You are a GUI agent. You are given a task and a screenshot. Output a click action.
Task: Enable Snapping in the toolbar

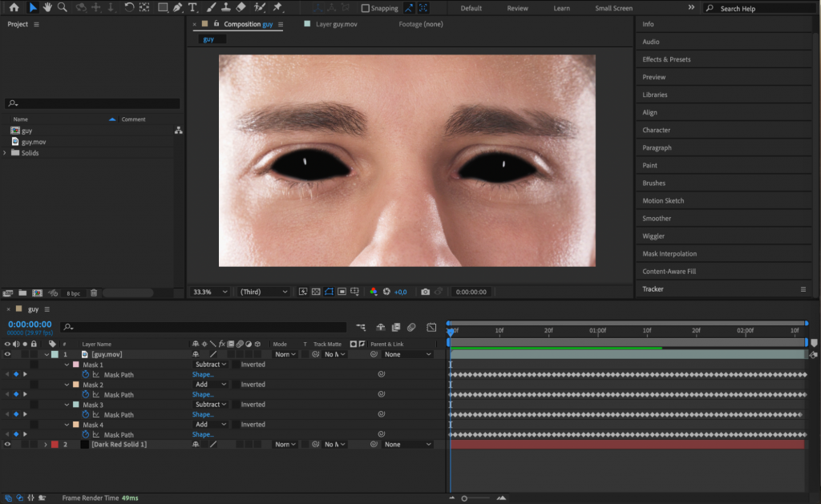pos(365,8)
